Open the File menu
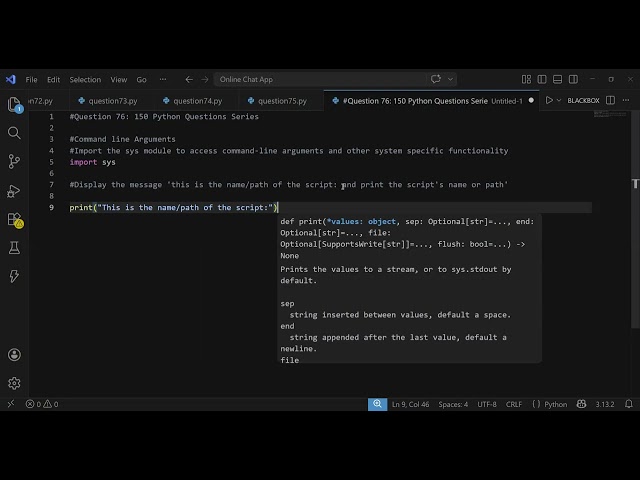 point(31,80)
